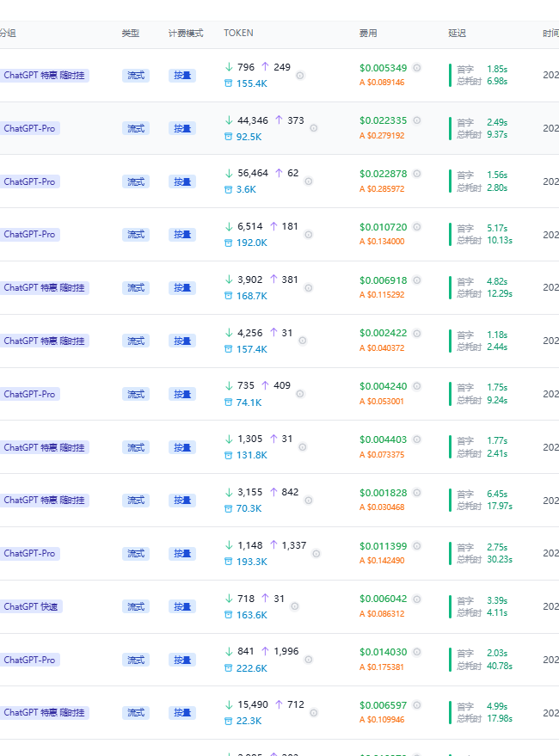Open cost details icon next to $0.006042
The image size is (559, 756).
pyautogui.click(x=417, y=599)
